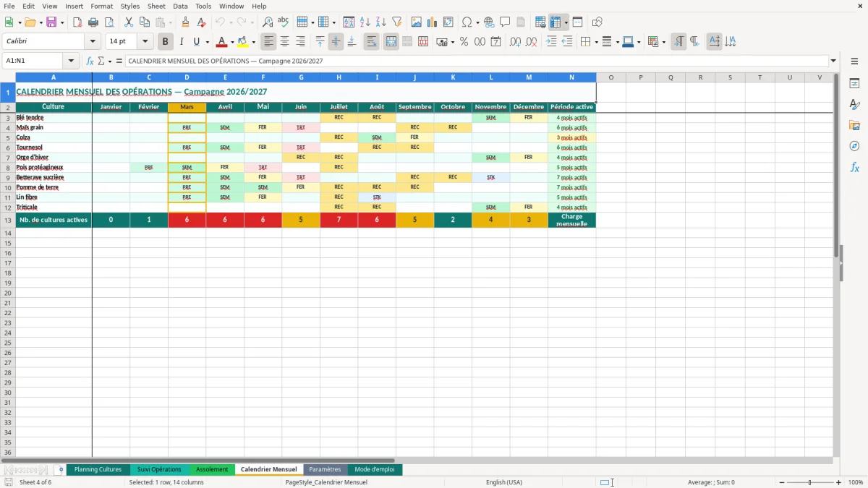The height and width of the screenshot is (488, 868).
Task: Sort ascending with the A-Z arrow
Action: coord(365,22)
